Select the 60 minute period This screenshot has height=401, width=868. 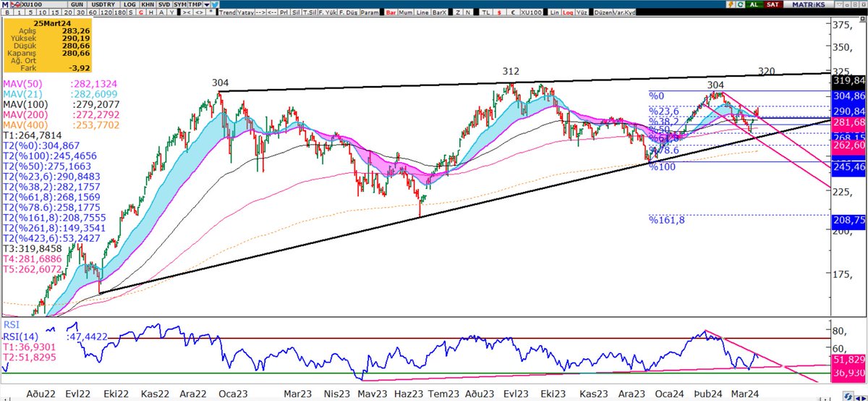pos(93,12)
